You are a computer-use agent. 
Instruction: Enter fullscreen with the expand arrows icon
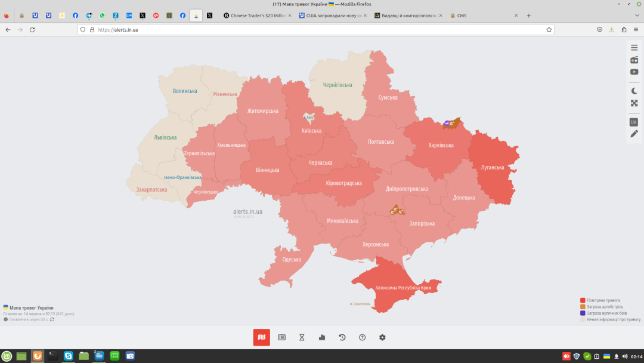[x=634, y=103]
